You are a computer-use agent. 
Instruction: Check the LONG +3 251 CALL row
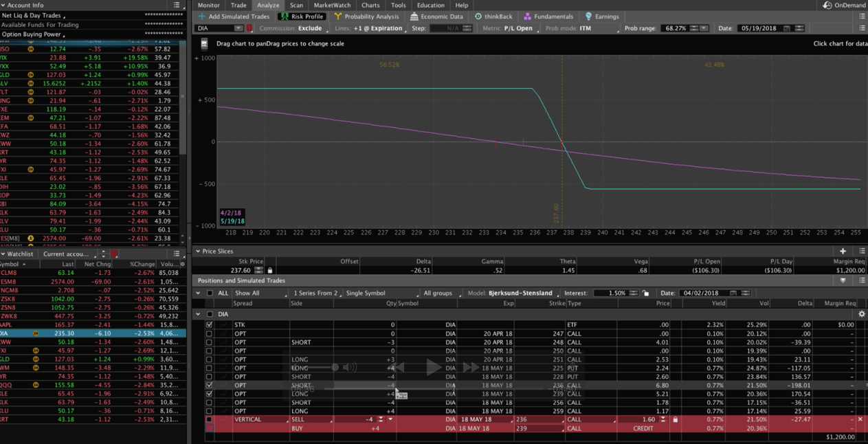[x=210, y=359]
